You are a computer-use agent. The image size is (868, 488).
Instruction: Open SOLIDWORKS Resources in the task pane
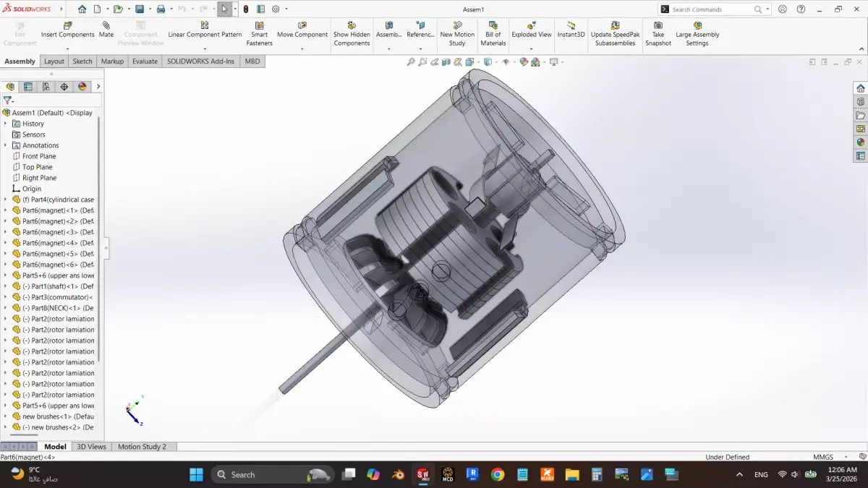[861, 88]
